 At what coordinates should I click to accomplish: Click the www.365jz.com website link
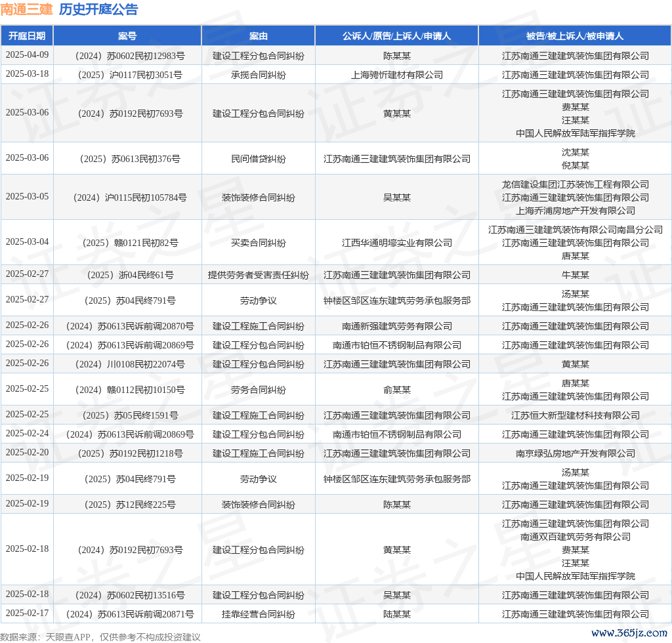click(629, 633)
